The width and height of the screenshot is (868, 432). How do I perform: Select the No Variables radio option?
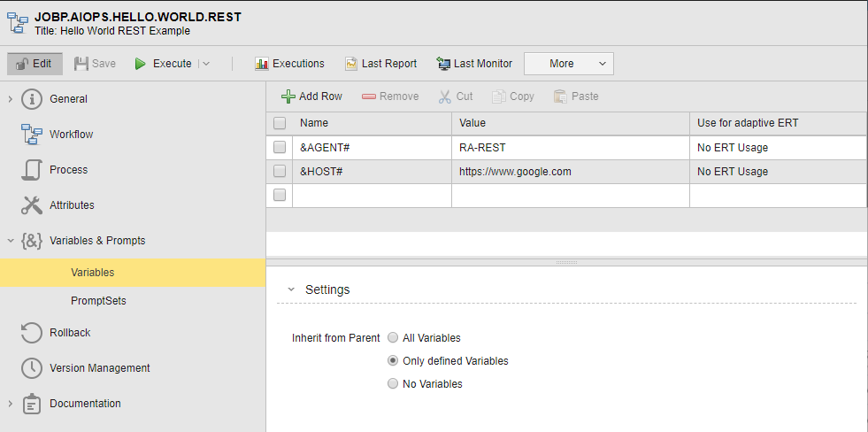(x=393, y=384)
